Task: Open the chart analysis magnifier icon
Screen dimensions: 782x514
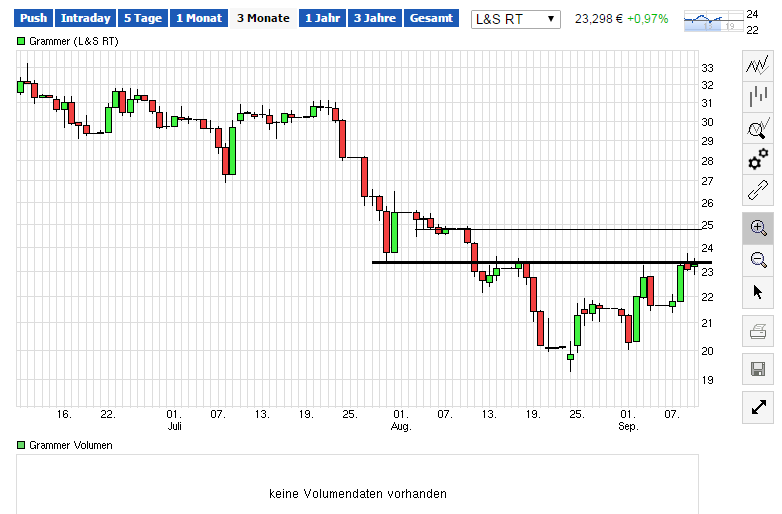Action: point(758,128)
